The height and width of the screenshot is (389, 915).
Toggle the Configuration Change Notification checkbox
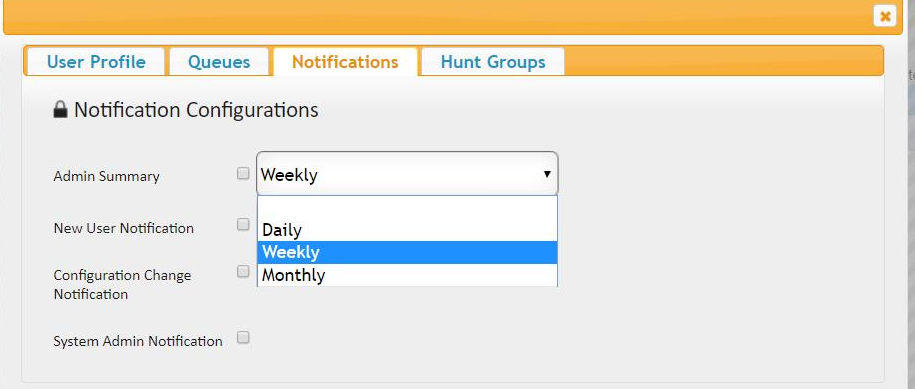point(243,271)
